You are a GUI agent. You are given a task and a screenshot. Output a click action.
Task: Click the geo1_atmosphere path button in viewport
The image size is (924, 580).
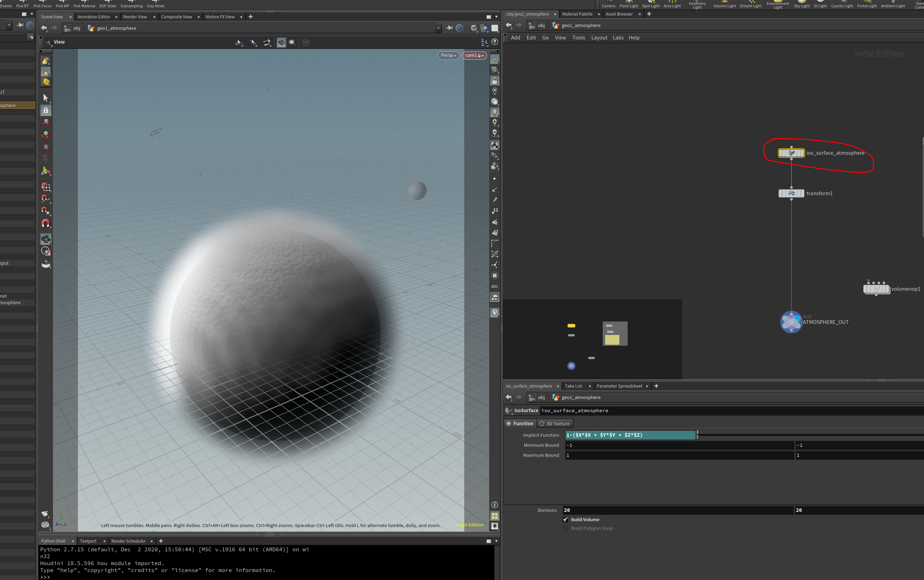tap(116, 28)
